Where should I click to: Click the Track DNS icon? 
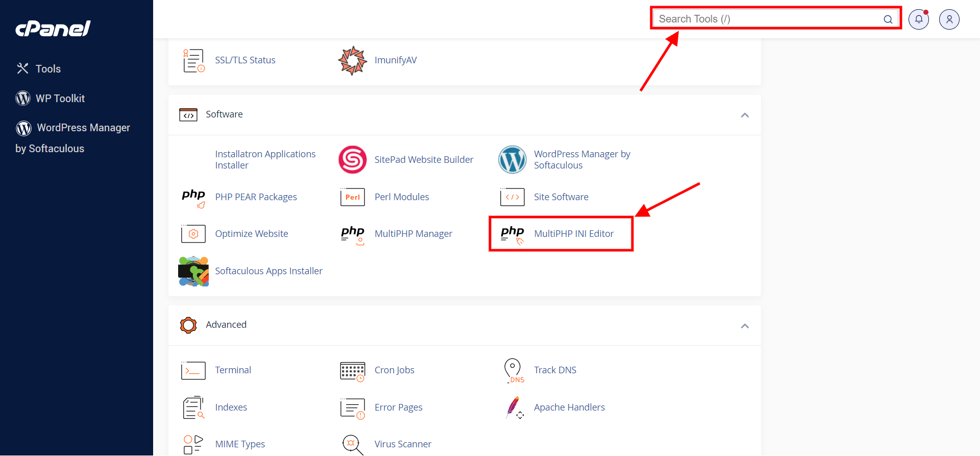[x=513, y=371]
